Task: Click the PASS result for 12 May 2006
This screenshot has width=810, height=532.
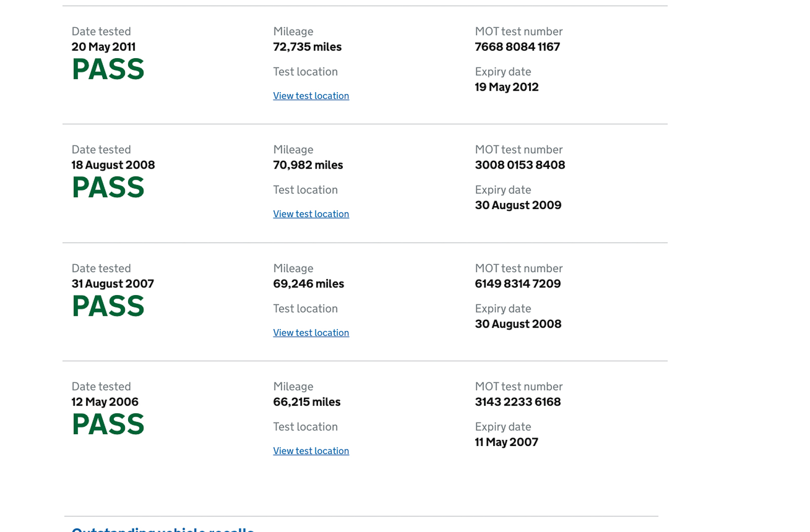Action: pos(108,424)
